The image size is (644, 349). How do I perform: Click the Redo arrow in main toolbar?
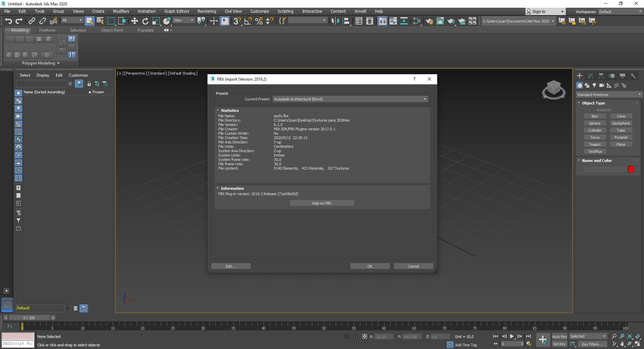(19, 21)
